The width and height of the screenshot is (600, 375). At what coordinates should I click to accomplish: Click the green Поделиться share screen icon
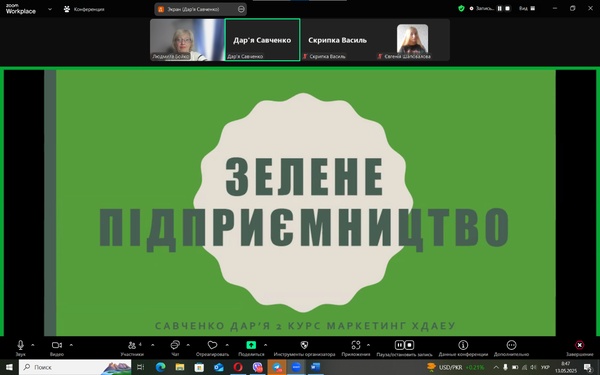click(251, 345)
